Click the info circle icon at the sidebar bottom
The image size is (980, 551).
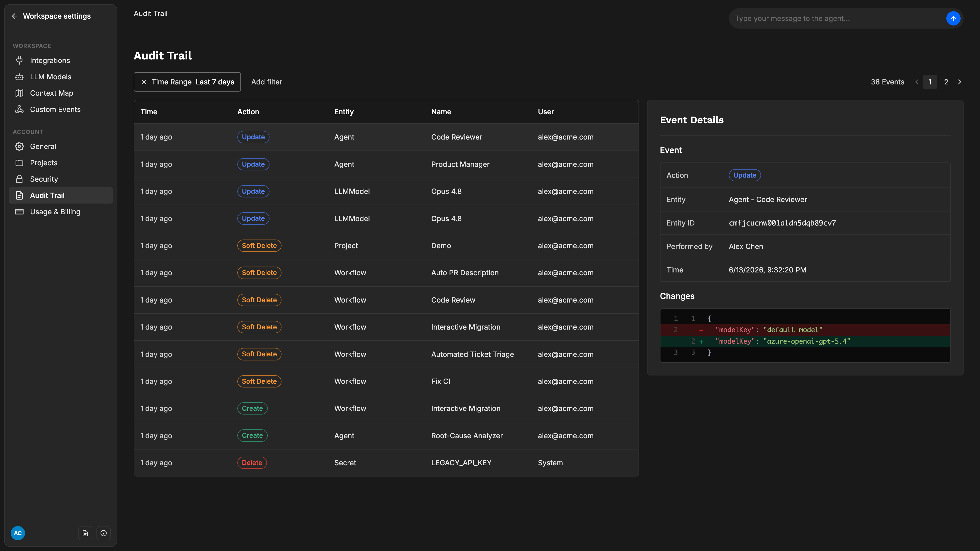click(x=103, y=533)
